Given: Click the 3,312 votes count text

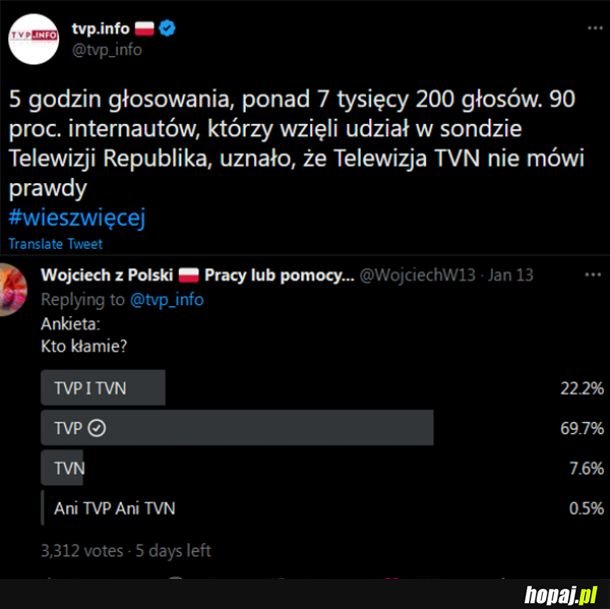Looking at the screenshot, I should click(x=82, y=550).
